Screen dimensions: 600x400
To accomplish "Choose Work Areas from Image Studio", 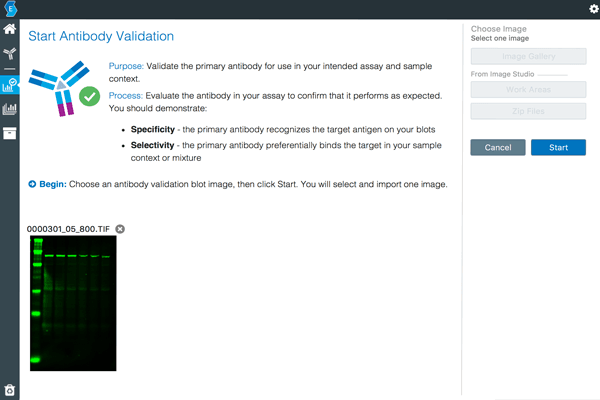I will (528, 89).
